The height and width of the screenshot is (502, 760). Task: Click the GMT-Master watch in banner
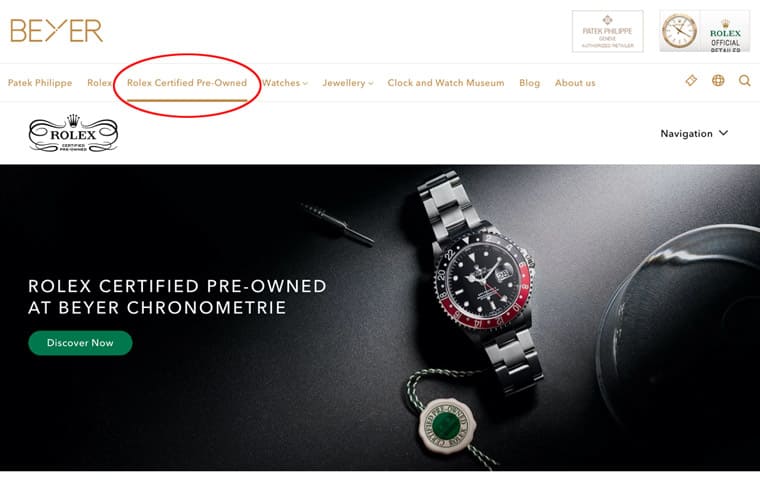pos(481,283)
